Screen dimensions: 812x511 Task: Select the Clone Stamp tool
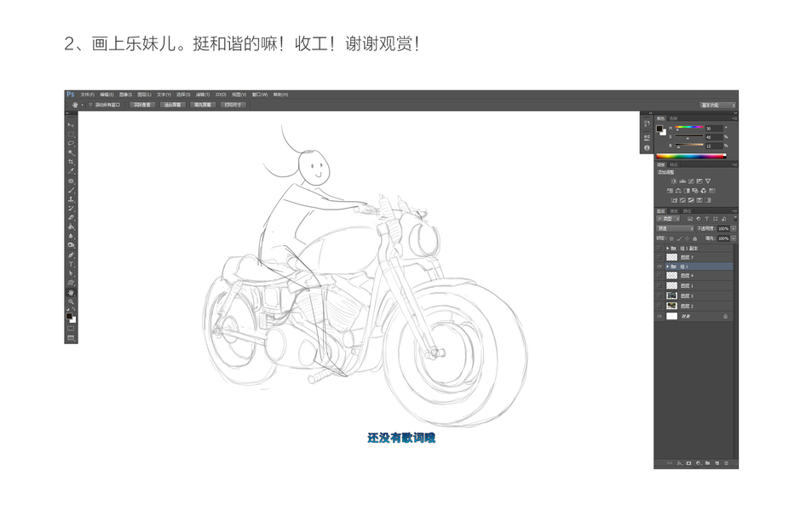pyautogui.click(x=71, y=198)
